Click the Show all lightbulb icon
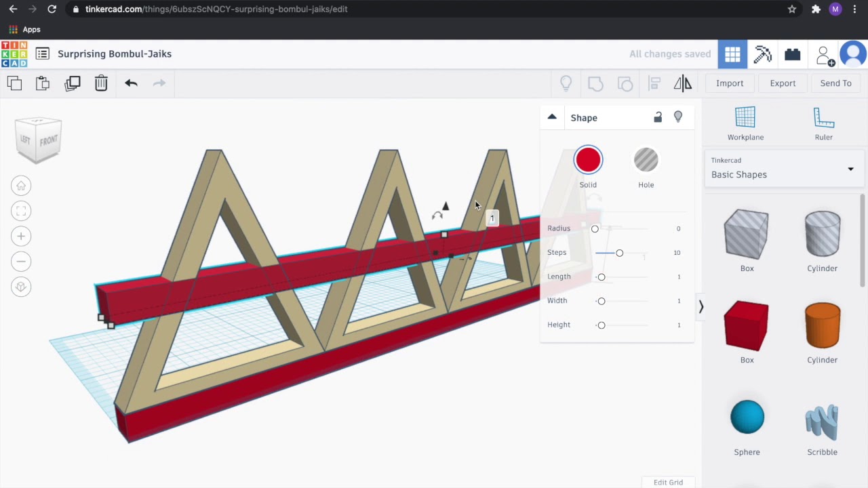868x488 pixels. tap(566, 83)
